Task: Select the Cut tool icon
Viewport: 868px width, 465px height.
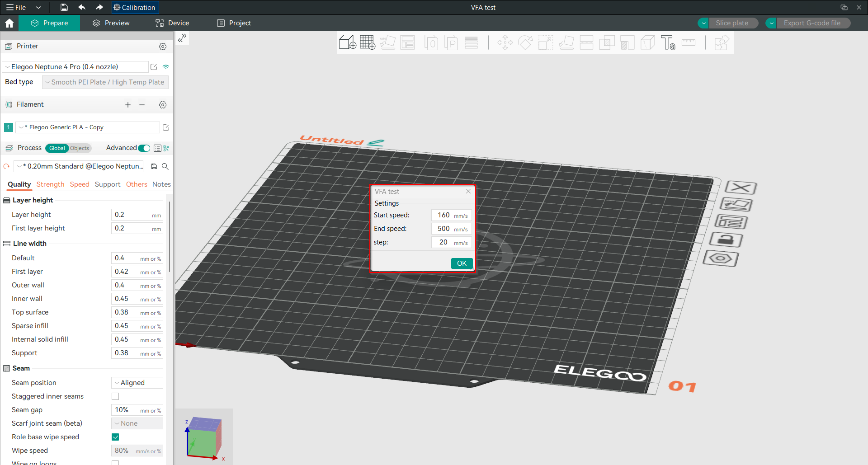Action: coord(586,42)
